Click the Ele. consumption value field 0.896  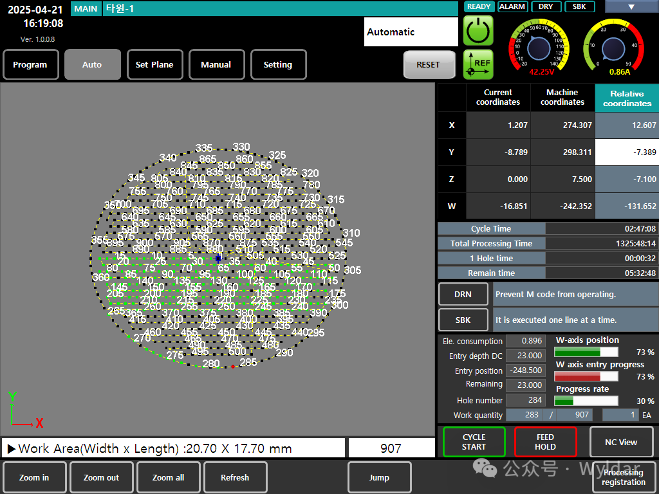(x=526, y=341)
